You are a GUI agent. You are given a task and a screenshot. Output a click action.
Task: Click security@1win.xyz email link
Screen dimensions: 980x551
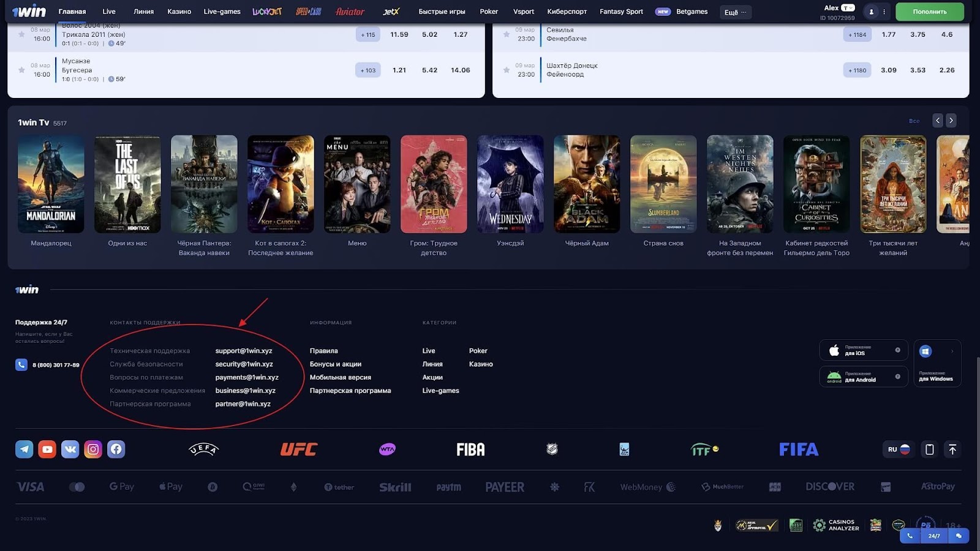click(244, 364)
